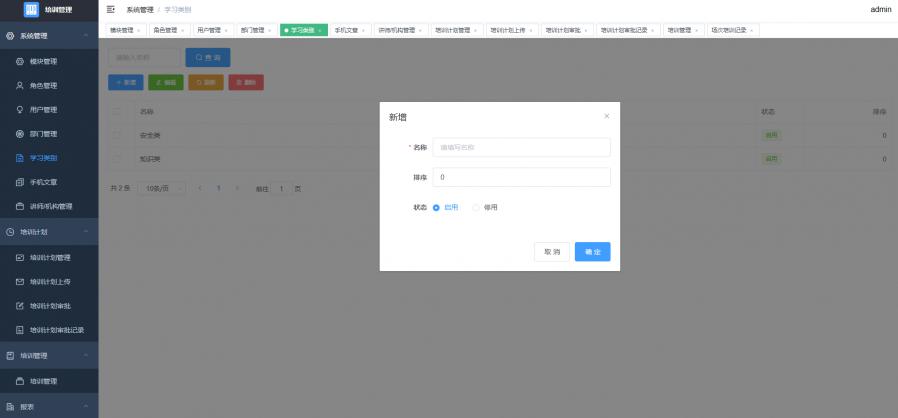Click the 名称 input field in dialog
This screenshot has width=898, height=418.
coord(520,147)
